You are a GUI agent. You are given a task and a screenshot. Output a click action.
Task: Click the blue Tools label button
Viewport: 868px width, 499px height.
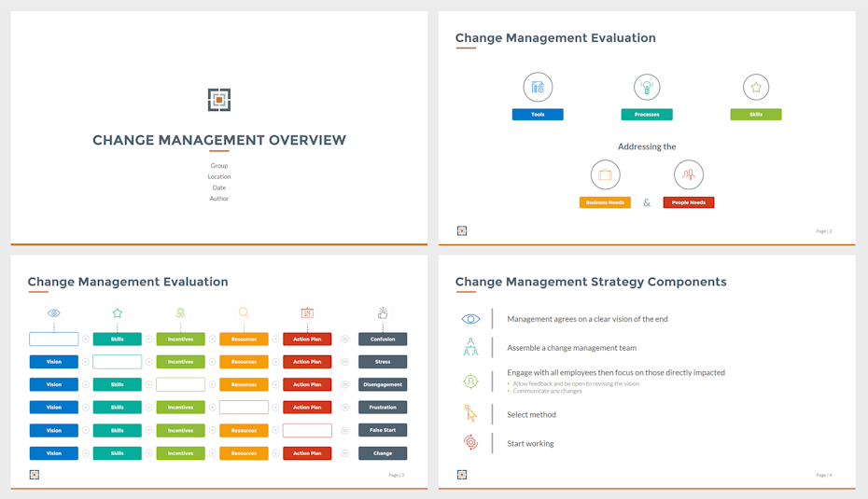click(538, 115)
